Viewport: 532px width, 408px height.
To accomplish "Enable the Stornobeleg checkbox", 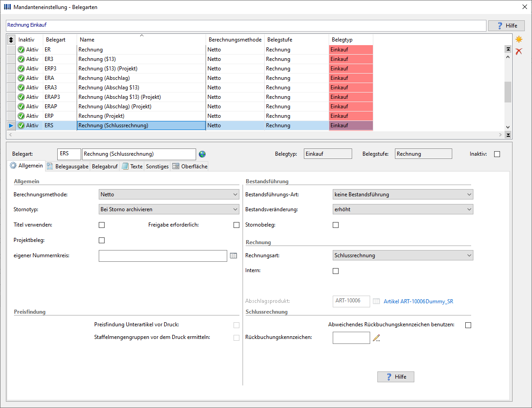I will point(335,225).
